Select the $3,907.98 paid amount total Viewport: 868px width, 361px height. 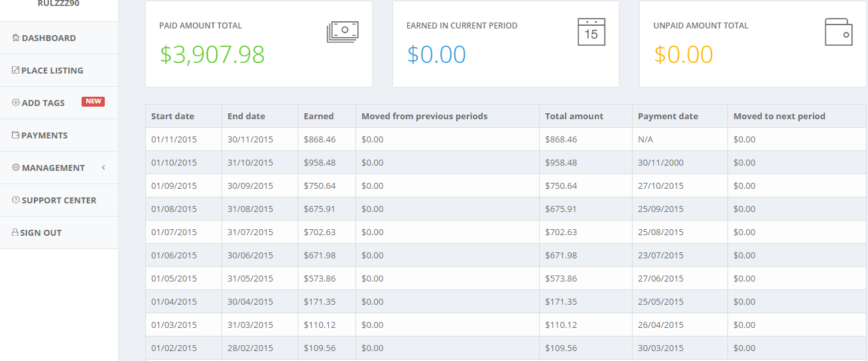(212, 54)
